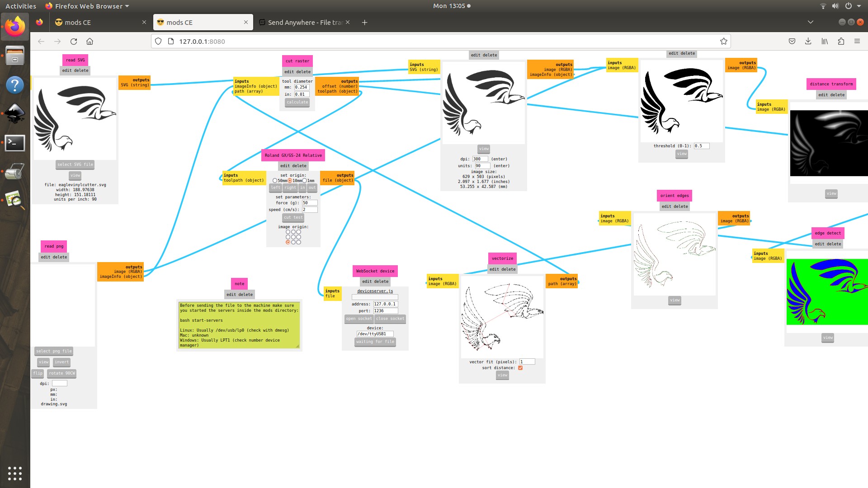The height and width of the screenshot is (488, 868).
Task: Focus the WebSocket port input field
Action: click(386, 311)
